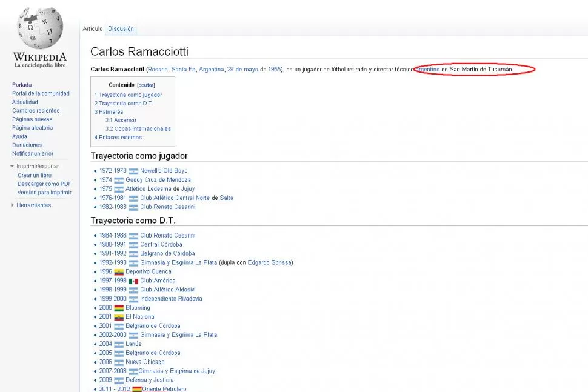The image size is (588, 392).
Task: Open the Argentina link in intro sentence
Action: [211, 69]
